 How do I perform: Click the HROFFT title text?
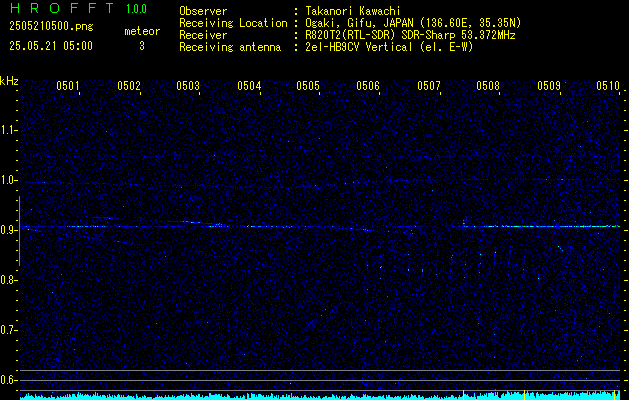click(x=63, y=8)
